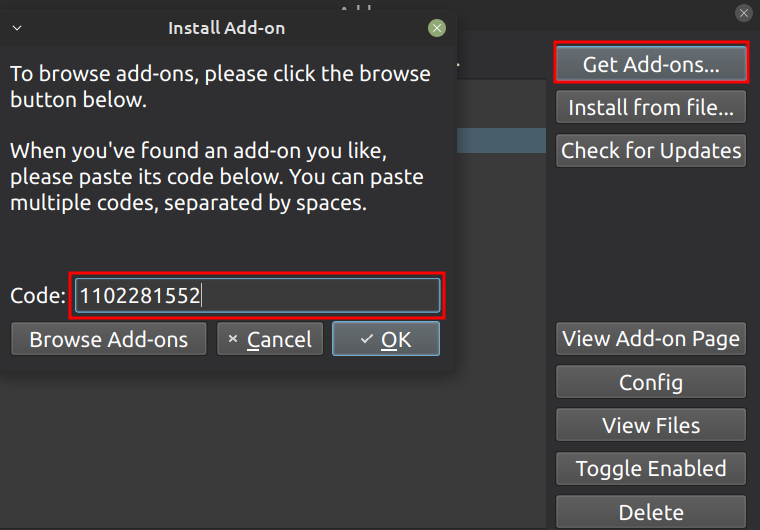Open View Add-on Page
Image resolution: width=760 pixels, height=530 pixels.
pyautogui.click(x=651, y=338)
